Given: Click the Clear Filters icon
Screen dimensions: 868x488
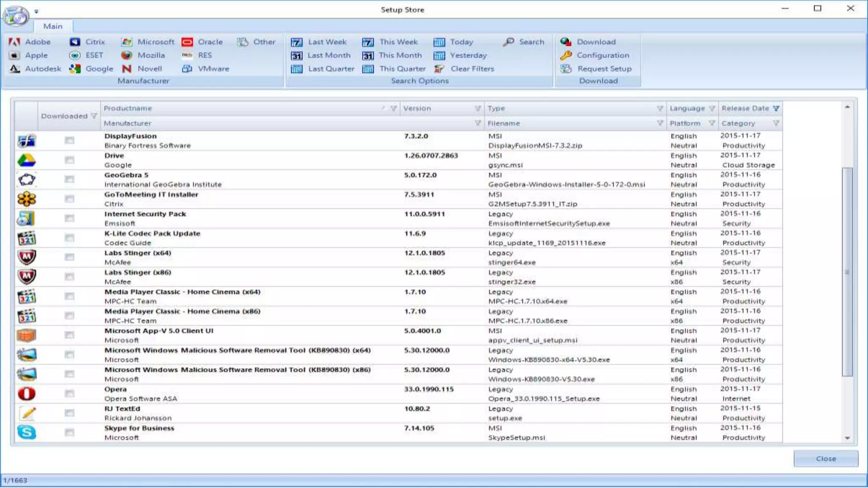Looking at the screenshot, I should (x=440, y=69).
